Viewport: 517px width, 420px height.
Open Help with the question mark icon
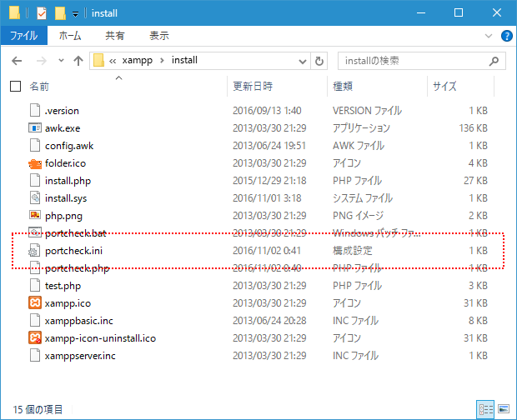coord(506,36)
